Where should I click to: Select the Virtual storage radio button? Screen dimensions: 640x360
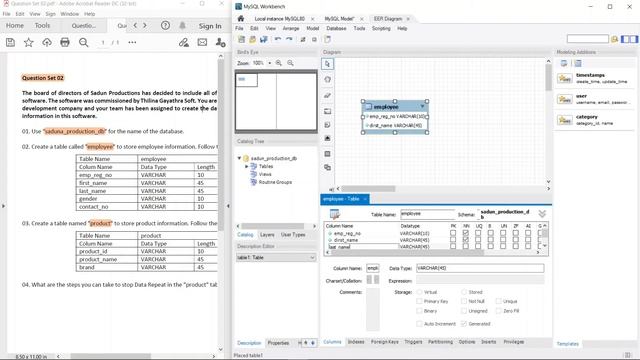419,292
